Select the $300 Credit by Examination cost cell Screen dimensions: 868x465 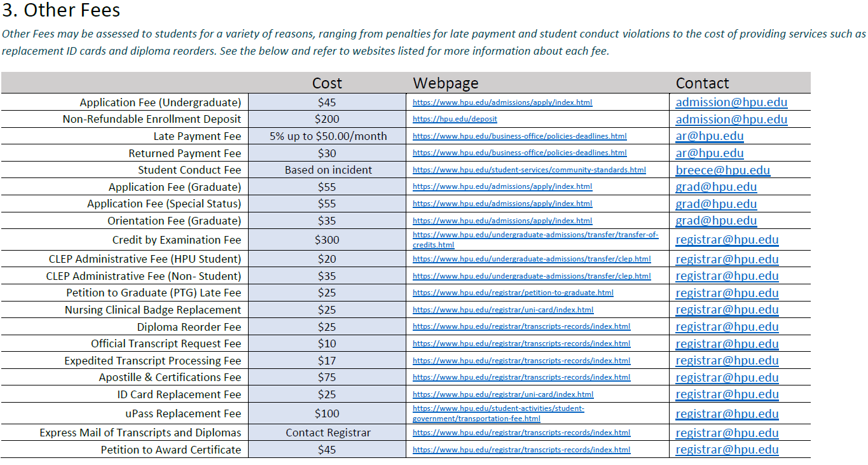[327, 240]
